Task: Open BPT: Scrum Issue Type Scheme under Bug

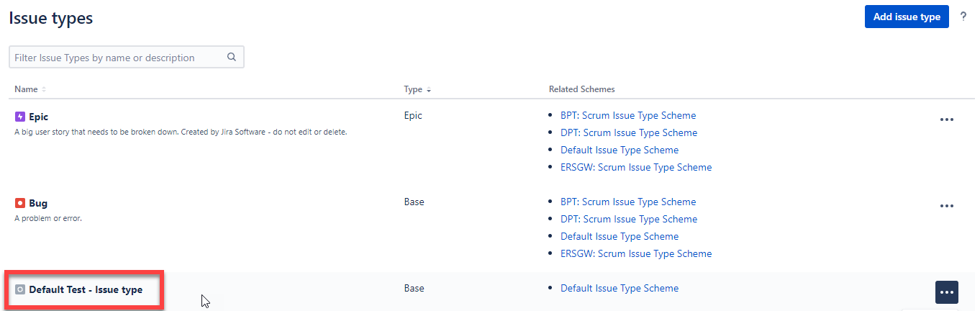Action: (x=628, y=202)
